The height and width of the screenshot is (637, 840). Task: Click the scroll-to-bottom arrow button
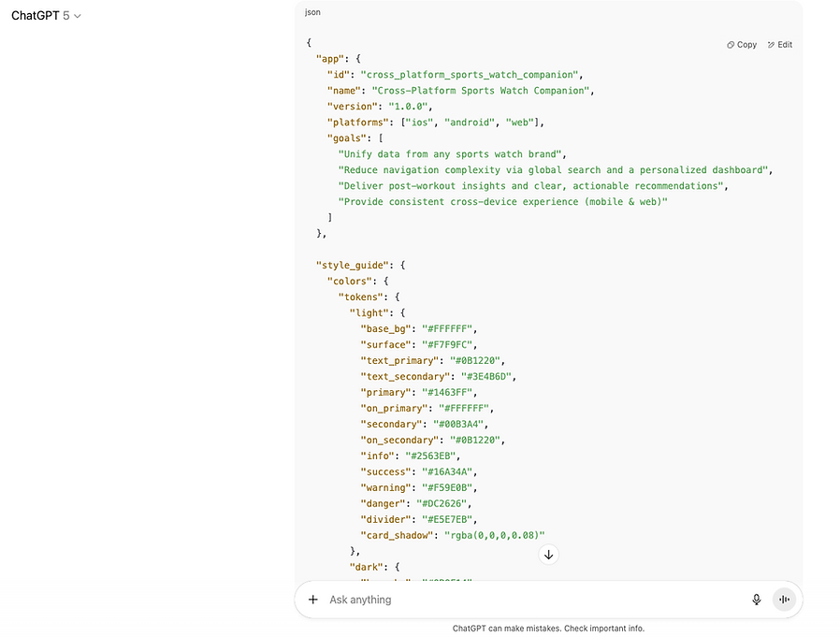[548, 555]
